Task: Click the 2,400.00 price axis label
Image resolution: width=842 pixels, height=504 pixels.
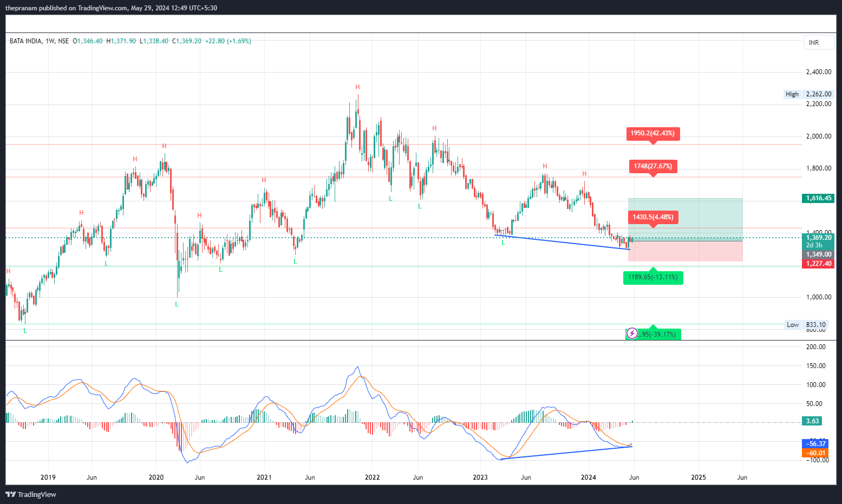Action: 819,72
